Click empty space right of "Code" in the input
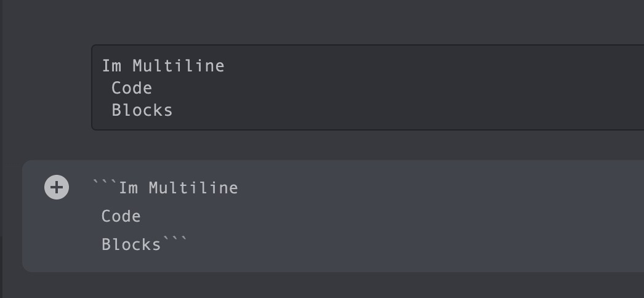The image size is (644, 298). point(308,216)
